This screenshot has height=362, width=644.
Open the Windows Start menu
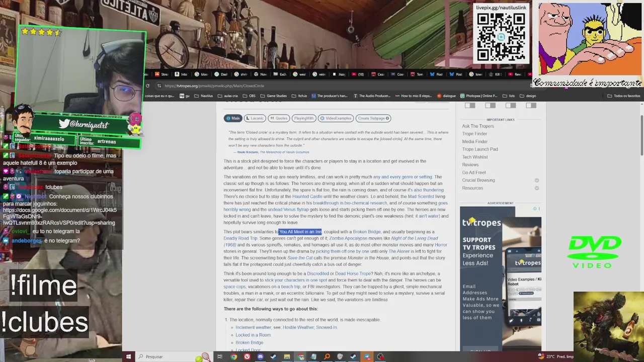click(x=128, y=356)
